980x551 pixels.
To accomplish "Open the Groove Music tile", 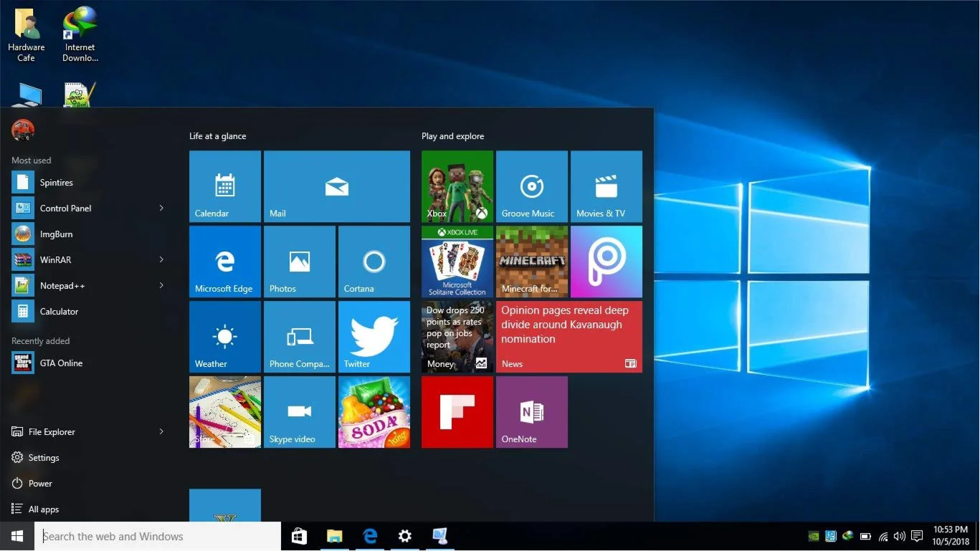I will point(531,186).
